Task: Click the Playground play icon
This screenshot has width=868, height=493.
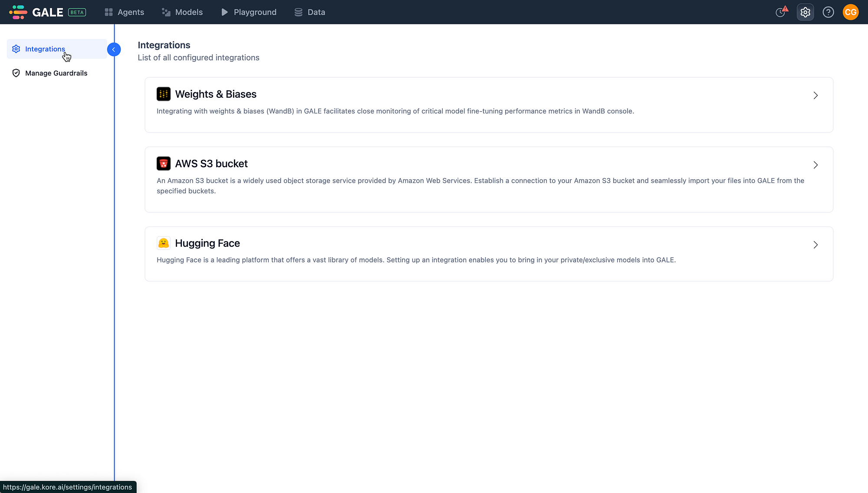Action: tap(225, 12)
